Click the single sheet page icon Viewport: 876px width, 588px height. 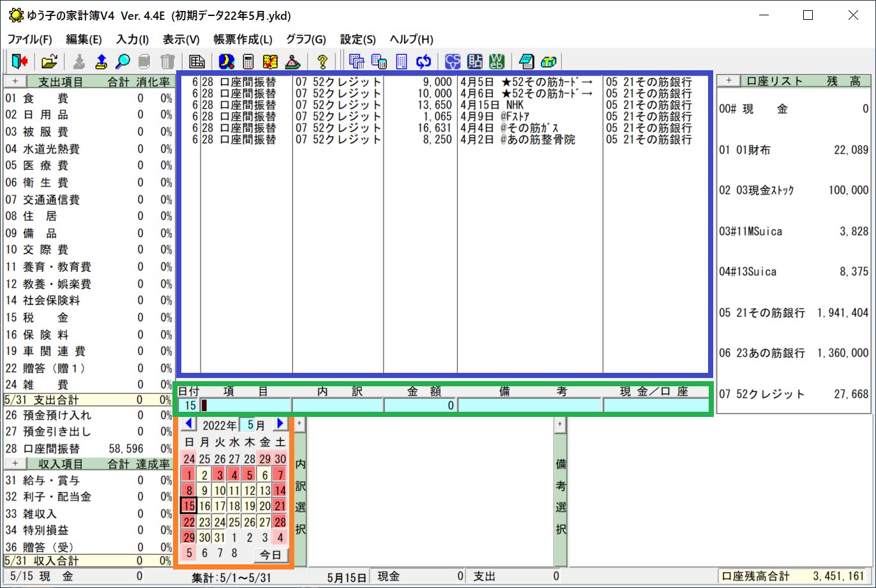(401, 61)
